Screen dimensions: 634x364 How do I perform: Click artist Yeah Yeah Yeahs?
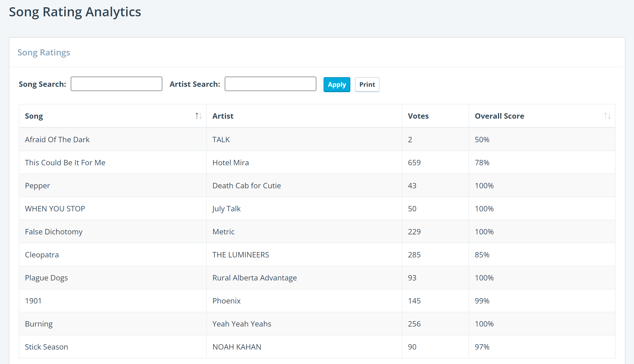(x=242, y=324)
